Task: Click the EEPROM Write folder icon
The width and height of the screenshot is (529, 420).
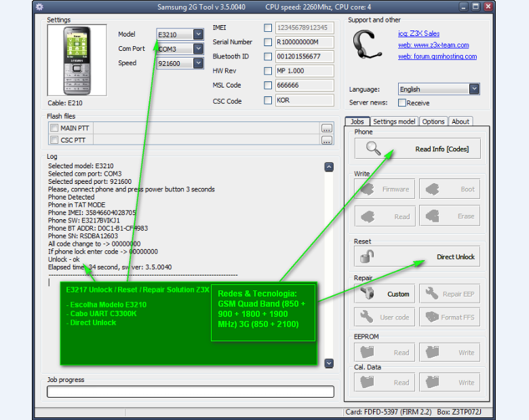Action: click(x=432, y=352)
